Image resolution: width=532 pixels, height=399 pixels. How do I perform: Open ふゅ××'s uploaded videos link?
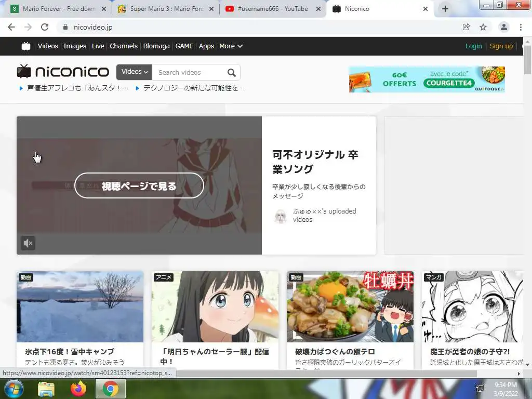(324, 215)
